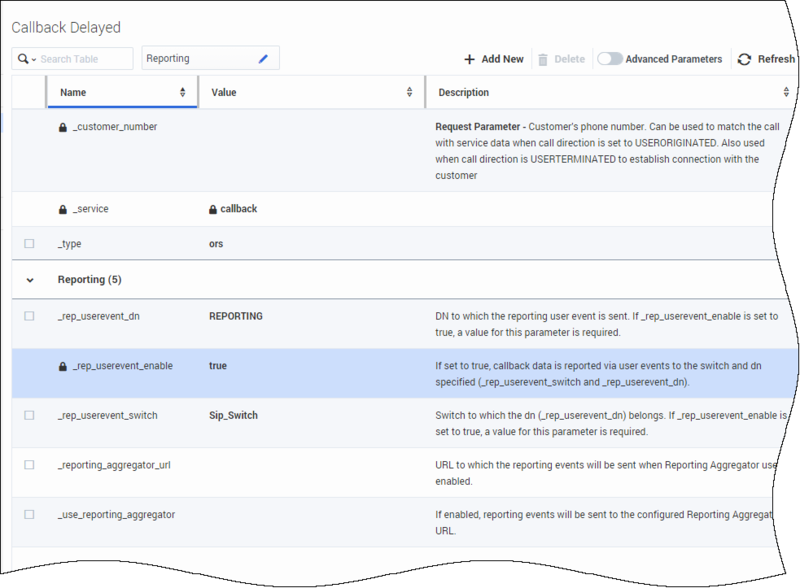The height and width of the screenshot is (588, 800).
Task: Click the lock icon next to _customer_number
Action: 63,127
